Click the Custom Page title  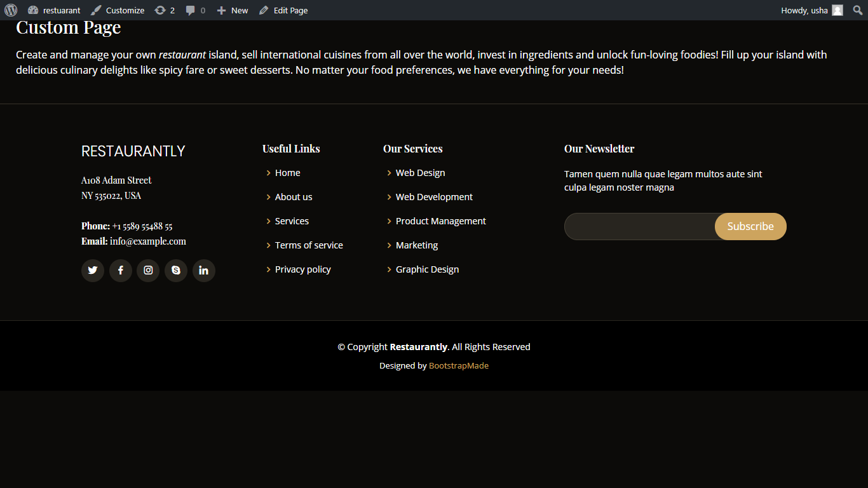pyautogui.click(x=69, y=28)
